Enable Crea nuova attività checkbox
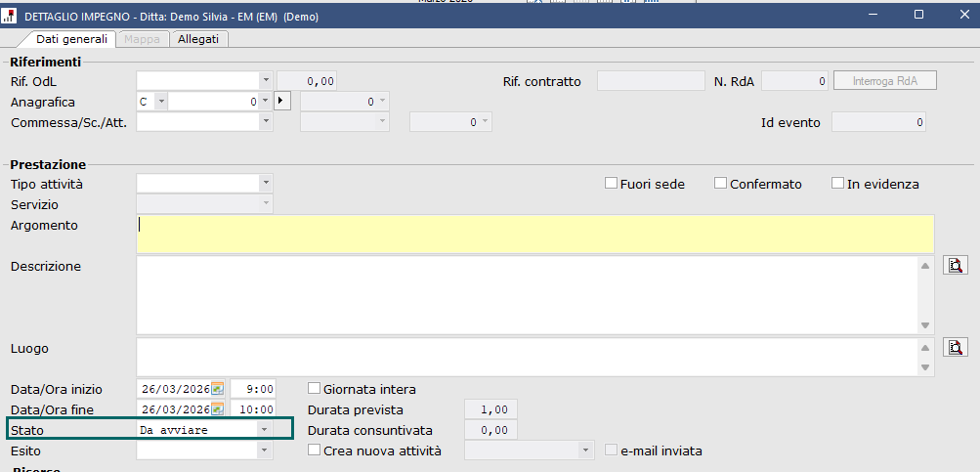The height and width of the screenshot is (472, 980). 315,451
